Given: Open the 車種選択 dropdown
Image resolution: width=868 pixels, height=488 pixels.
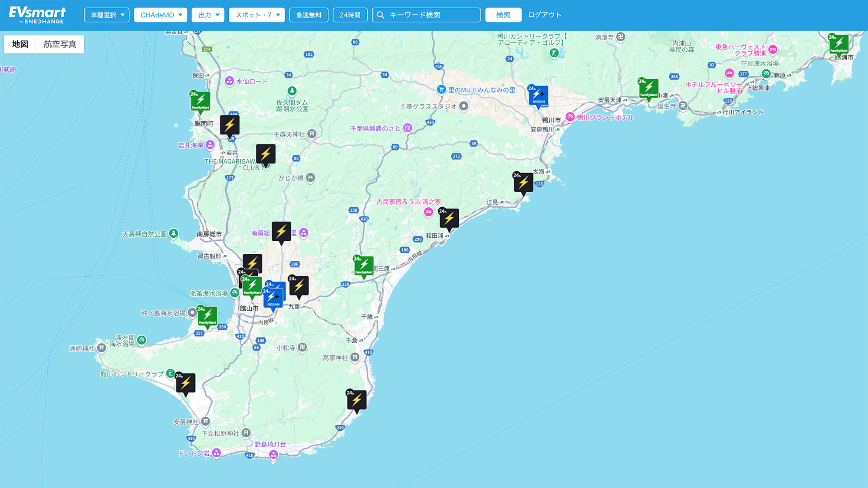Looking at the screenshot, I should (107, 15).
